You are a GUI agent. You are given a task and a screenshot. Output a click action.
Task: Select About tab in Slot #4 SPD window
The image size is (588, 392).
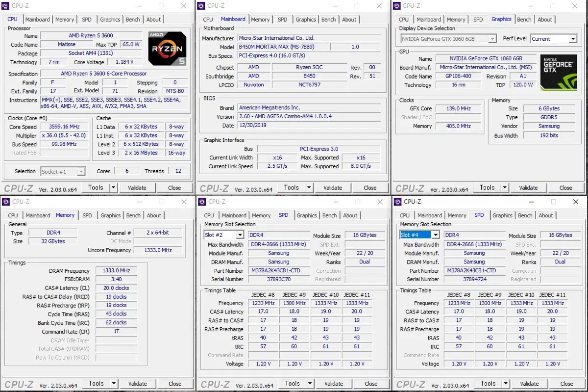tap(546, 215)
